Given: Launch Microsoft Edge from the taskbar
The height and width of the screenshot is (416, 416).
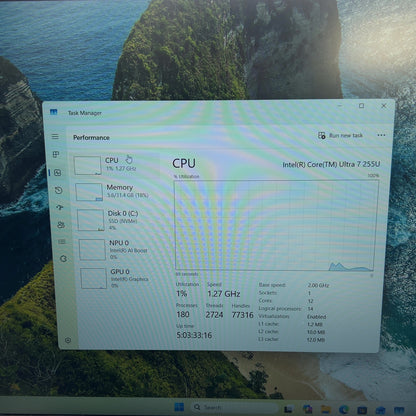Looking at the screenshot, I should coord(344,409).
